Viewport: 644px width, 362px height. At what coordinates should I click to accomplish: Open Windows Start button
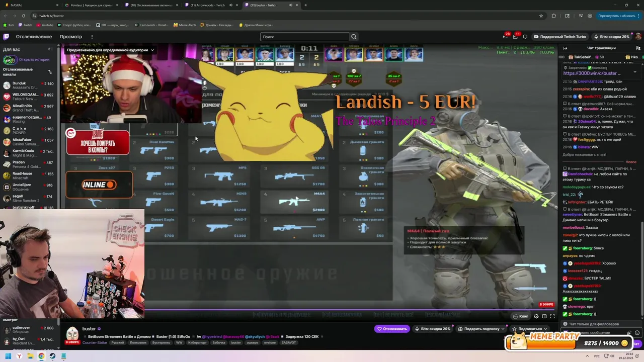8,356
